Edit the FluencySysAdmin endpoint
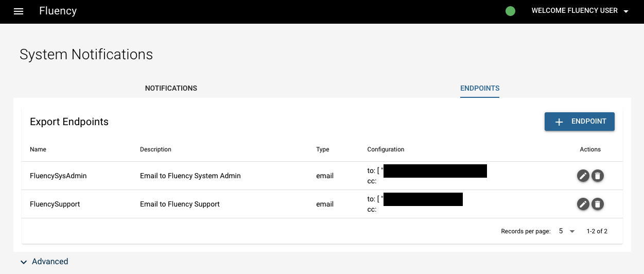Screen dimensions: 644x274 pos(583,176)
